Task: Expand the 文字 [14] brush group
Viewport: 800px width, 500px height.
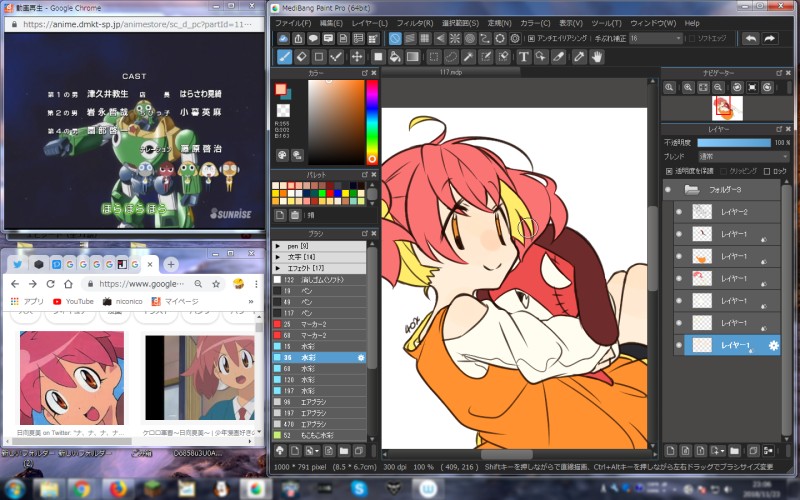Action: pos(278,257)
